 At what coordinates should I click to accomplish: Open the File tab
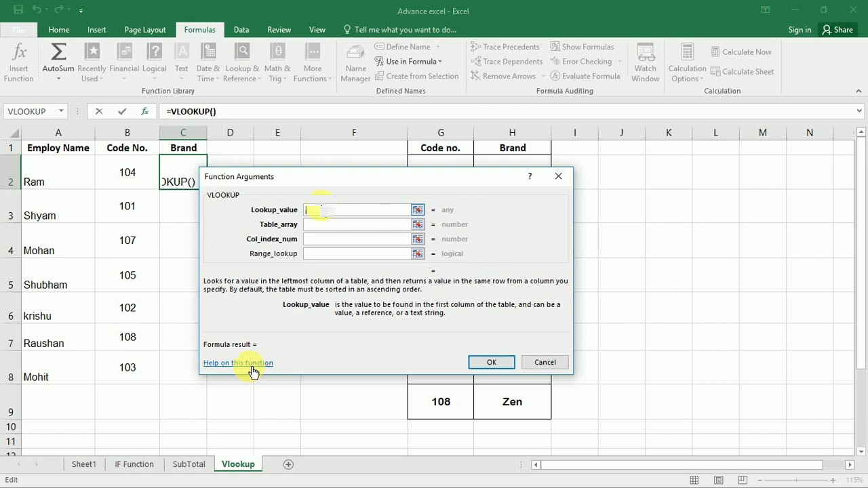(18, 30)
